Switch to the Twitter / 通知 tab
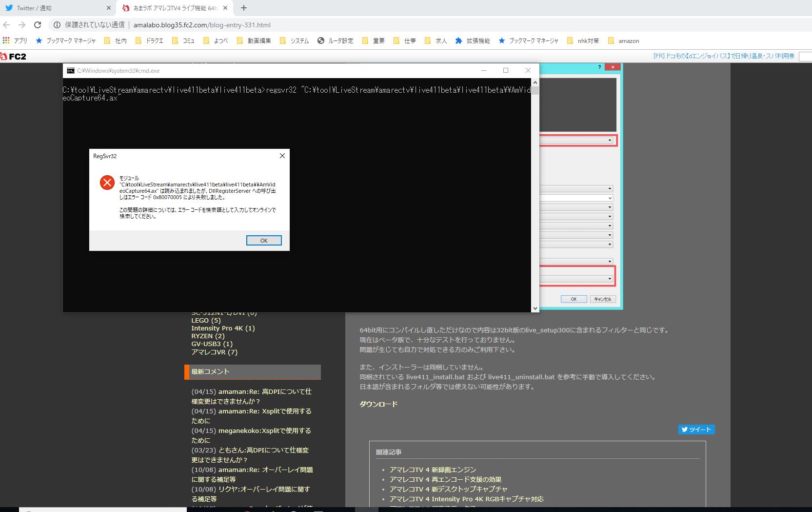The image size is (812, 512). coord(34,8)
